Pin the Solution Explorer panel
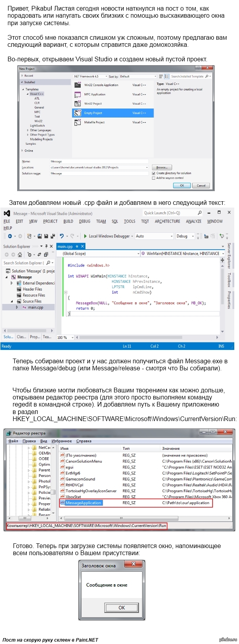 click(46, 247)
